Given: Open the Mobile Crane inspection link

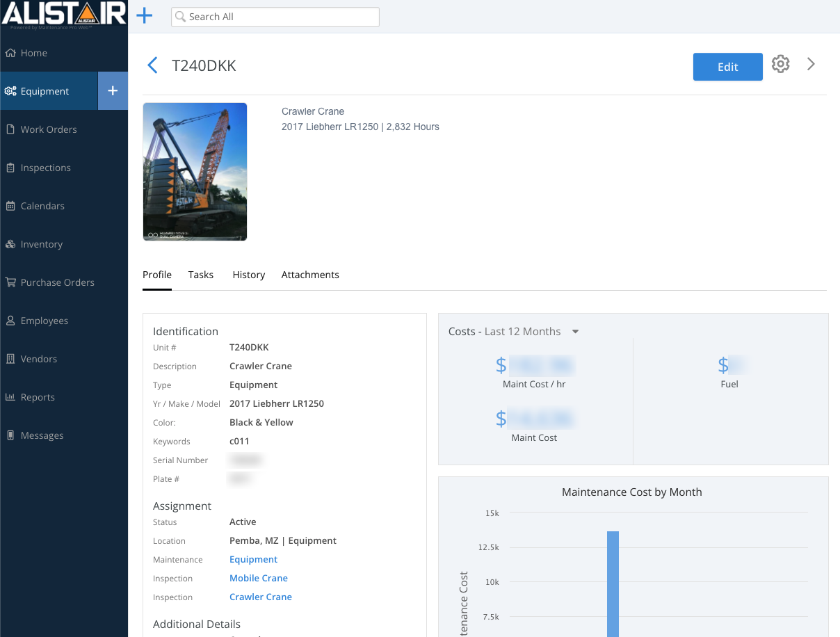Looking at the screenshot, I should [258, 578].
